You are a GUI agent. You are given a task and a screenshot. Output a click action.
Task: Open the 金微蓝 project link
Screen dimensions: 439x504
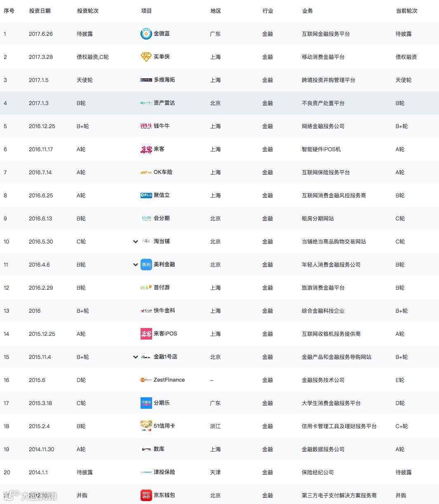(162, 34)
